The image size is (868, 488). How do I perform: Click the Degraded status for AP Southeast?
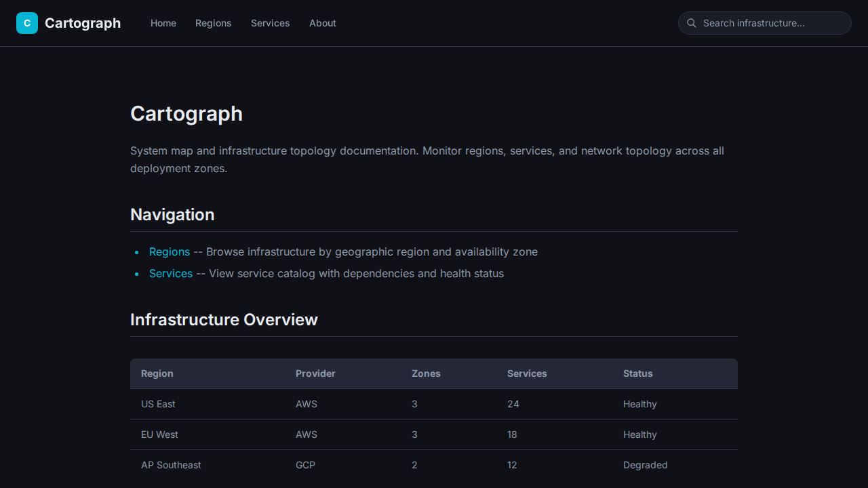pyautogui.click(x=645, y=465)
